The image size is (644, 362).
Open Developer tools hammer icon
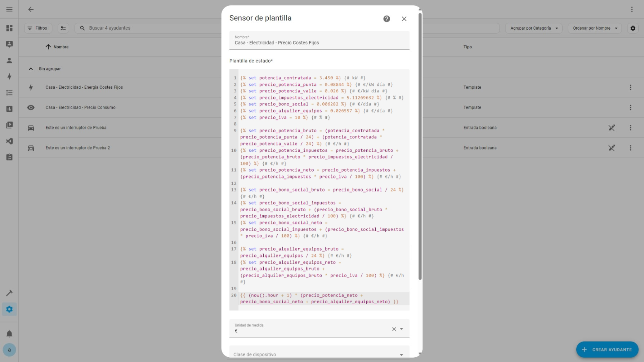coord(9,293)
